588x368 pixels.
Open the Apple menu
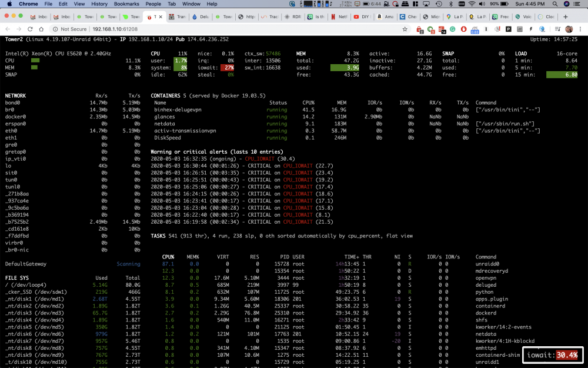pos(9,4)
